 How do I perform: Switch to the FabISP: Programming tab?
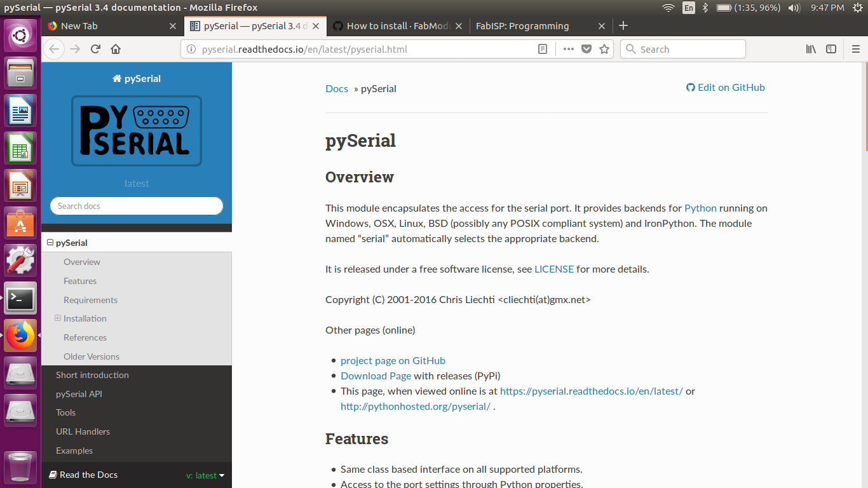(x=541, y=26)
